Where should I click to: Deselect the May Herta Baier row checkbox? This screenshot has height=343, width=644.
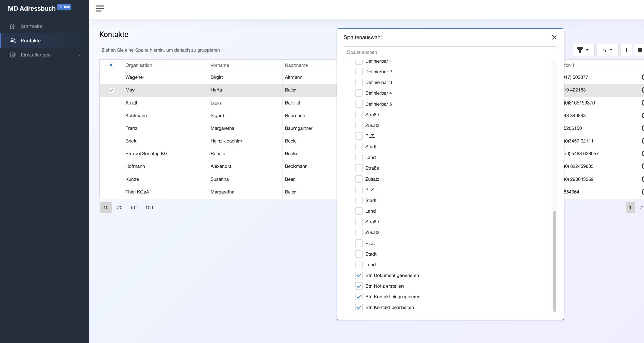[111, 90]
